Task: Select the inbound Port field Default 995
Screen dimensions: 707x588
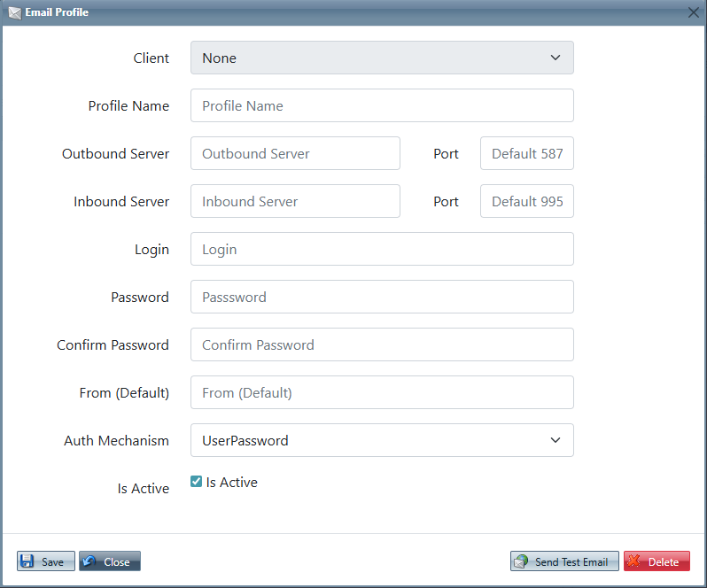Action: [x=526, y=201]
